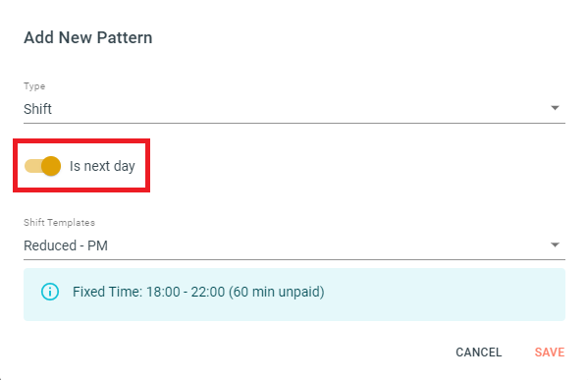The image size is (588, 380).
Task: Click the word "Pattern" in the heading
Action: 125,37
